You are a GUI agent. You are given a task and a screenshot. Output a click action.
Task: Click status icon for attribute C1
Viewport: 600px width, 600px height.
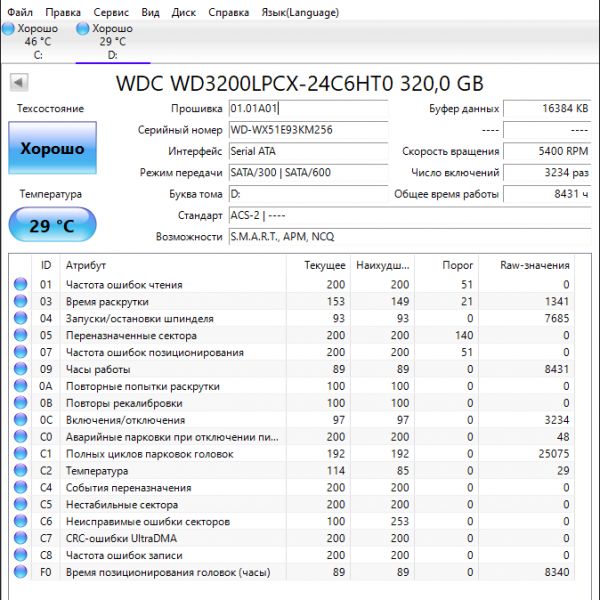pyautogui.click(x=20, y=453)
